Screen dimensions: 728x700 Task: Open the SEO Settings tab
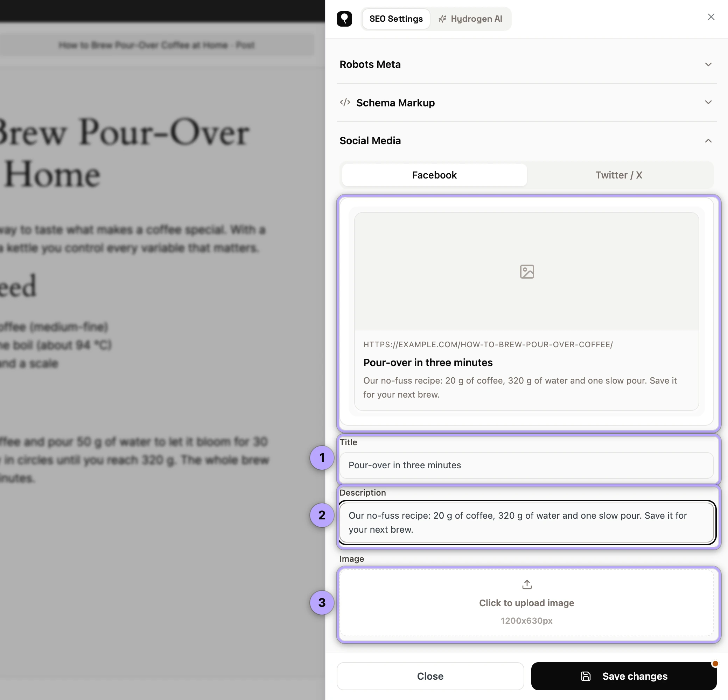pos(396,19)
